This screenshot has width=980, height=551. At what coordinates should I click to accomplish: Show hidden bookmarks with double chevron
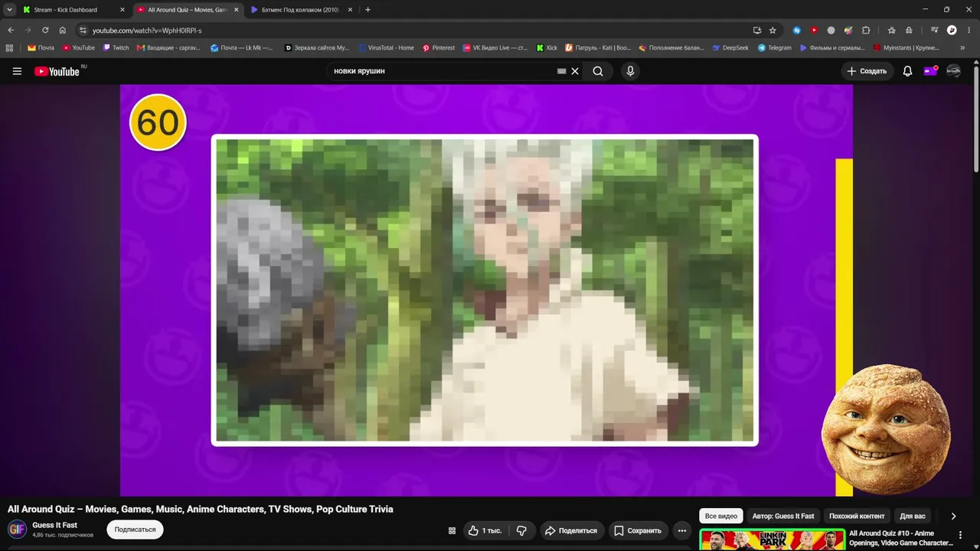pos(962,47)
